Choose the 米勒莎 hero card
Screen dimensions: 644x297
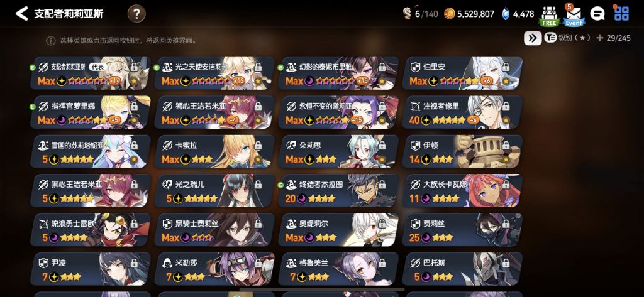click(x=214, y=269)
